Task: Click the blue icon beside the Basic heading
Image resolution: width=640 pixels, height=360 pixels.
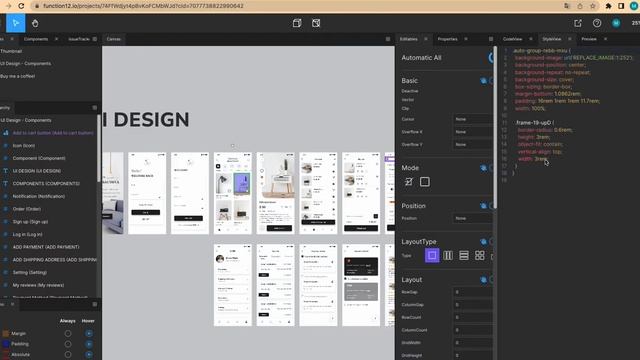Action: [x=483, y=81]
